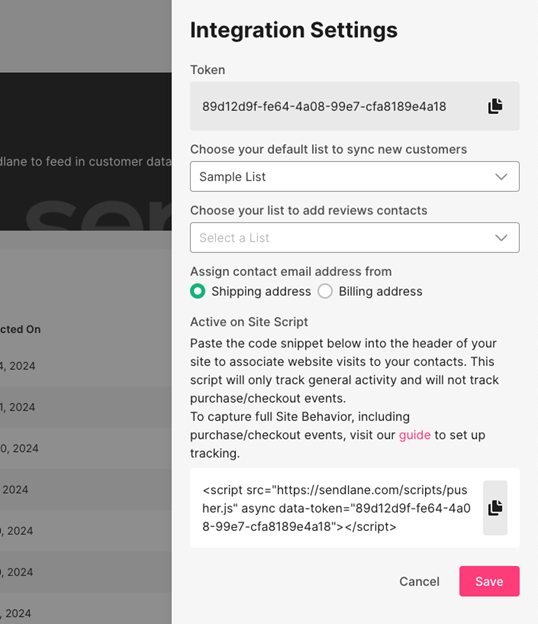
Task: Click the Shipping address label text
Action: [x=261, y=291]
